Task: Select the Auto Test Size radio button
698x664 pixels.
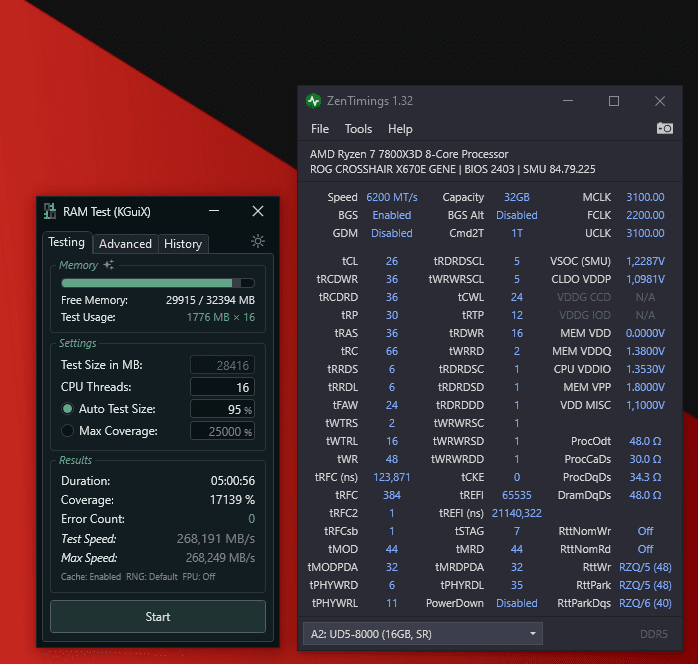Action: [68, 409]
